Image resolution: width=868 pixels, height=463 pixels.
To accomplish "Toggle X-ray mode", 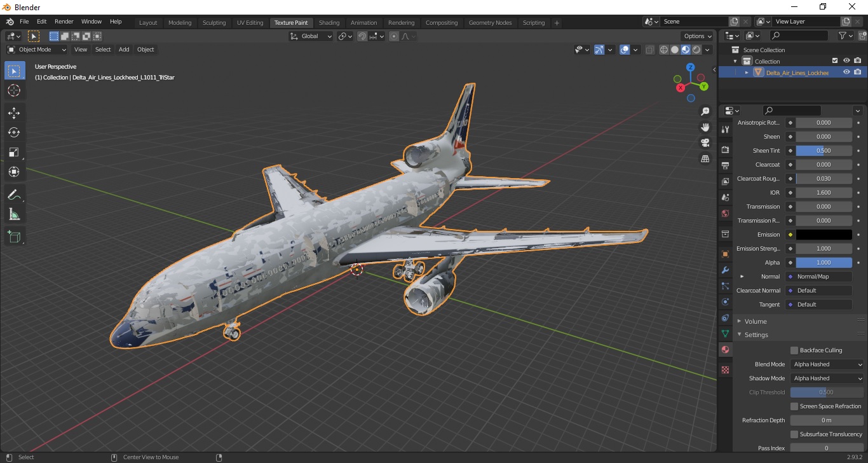I will (x=649, y=50).
